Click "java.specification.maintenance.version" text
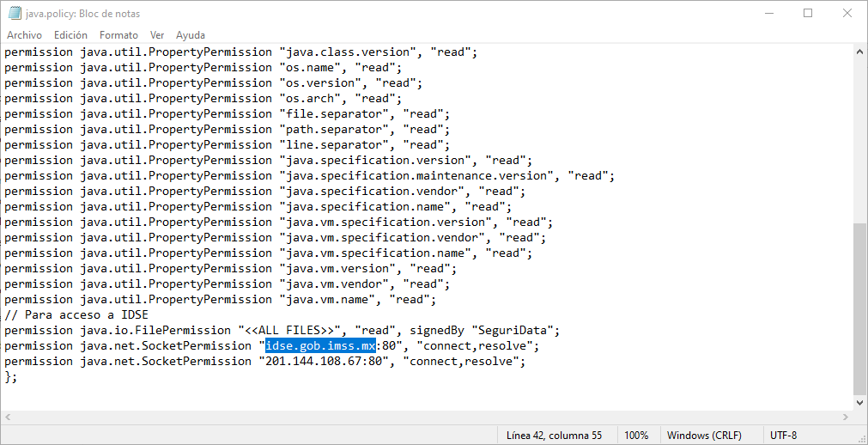The width and height of the screenshot is (868, 445). tap(416, 176)
